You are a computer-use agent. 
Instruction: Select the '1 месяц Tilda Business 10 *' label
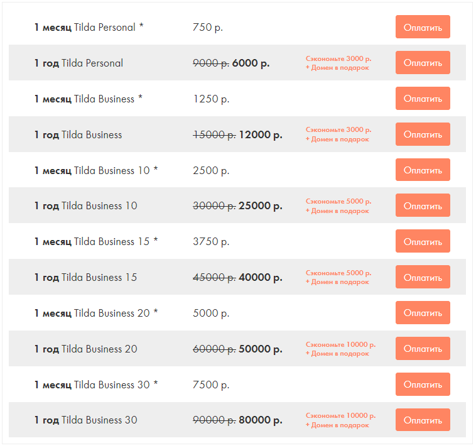[x=95, y=170]
